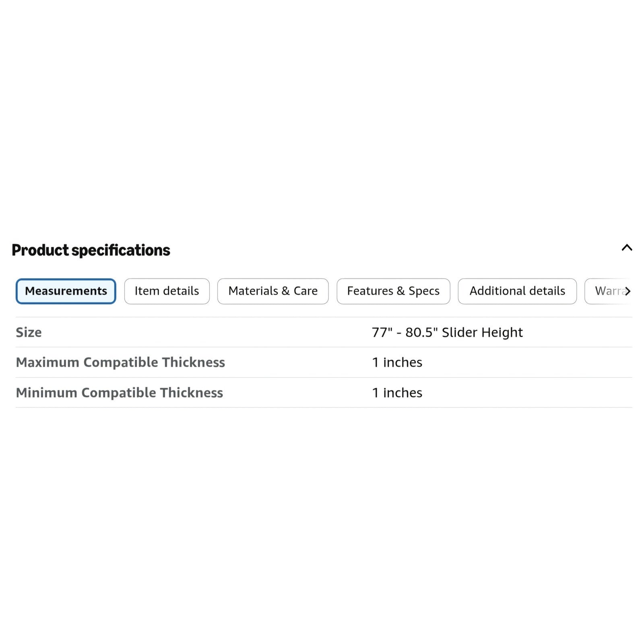
Task: Open the Additional details tab
Action: click(517, 291)
